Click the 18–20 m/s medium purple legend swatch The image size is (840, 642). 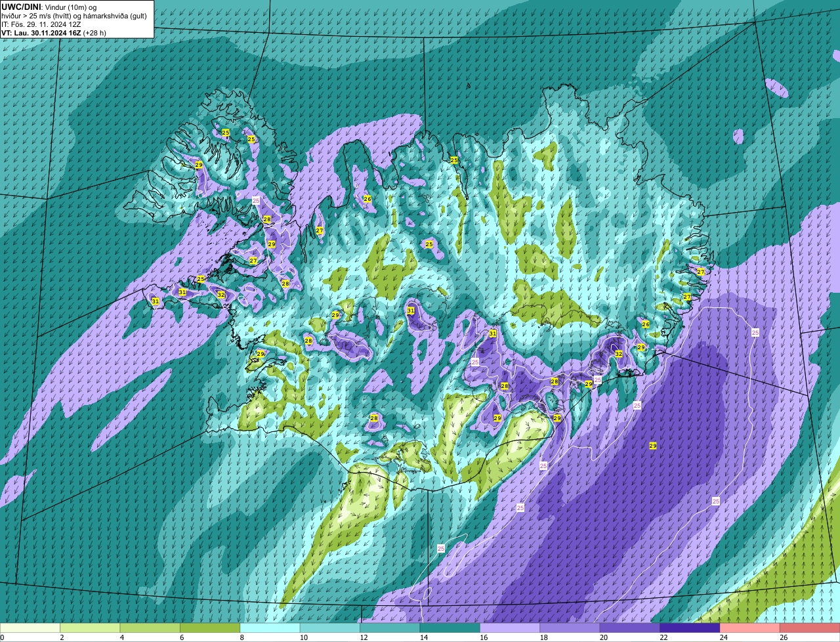click(570, 628)
